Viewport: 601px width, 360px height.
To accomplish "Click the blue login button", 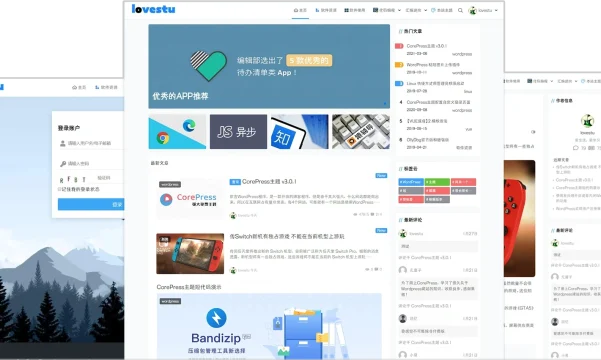I will [x=91, y=204].
